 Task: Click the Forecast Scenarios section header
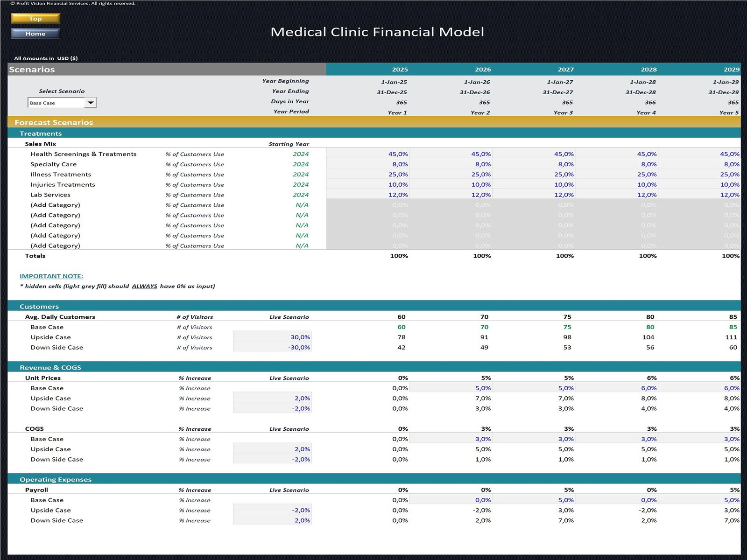click(x=54, y=122)
